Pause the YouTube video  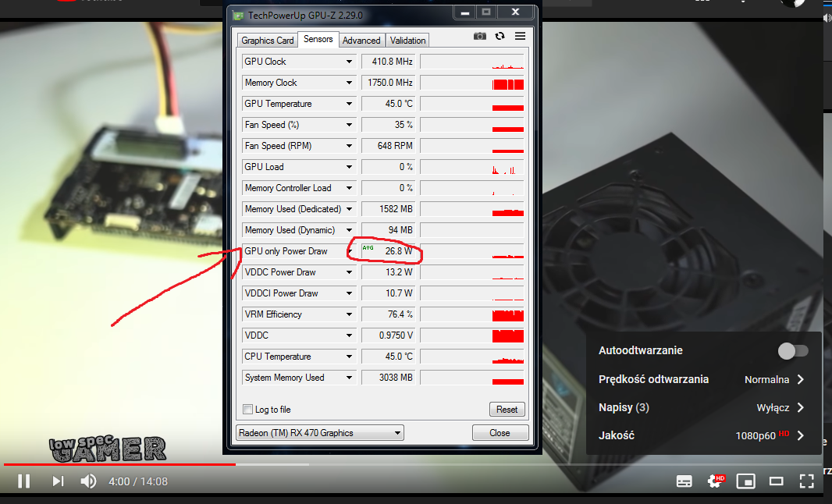[x=24, y=481]
